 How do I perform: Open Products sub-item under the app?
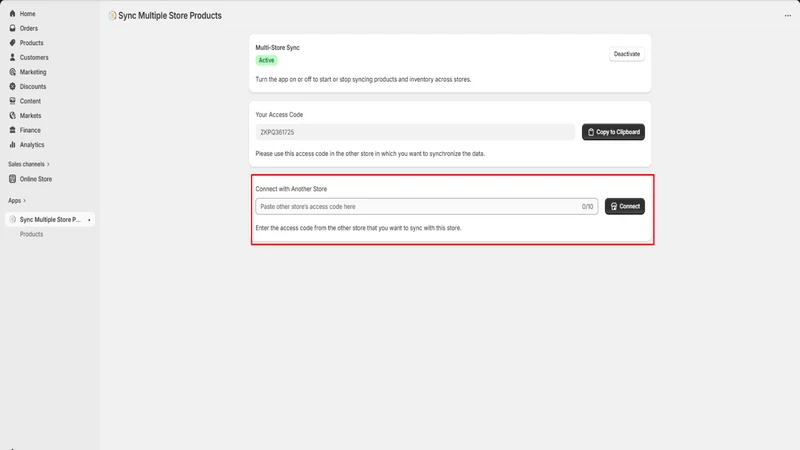pyautogui.click(x=31, y=234)
